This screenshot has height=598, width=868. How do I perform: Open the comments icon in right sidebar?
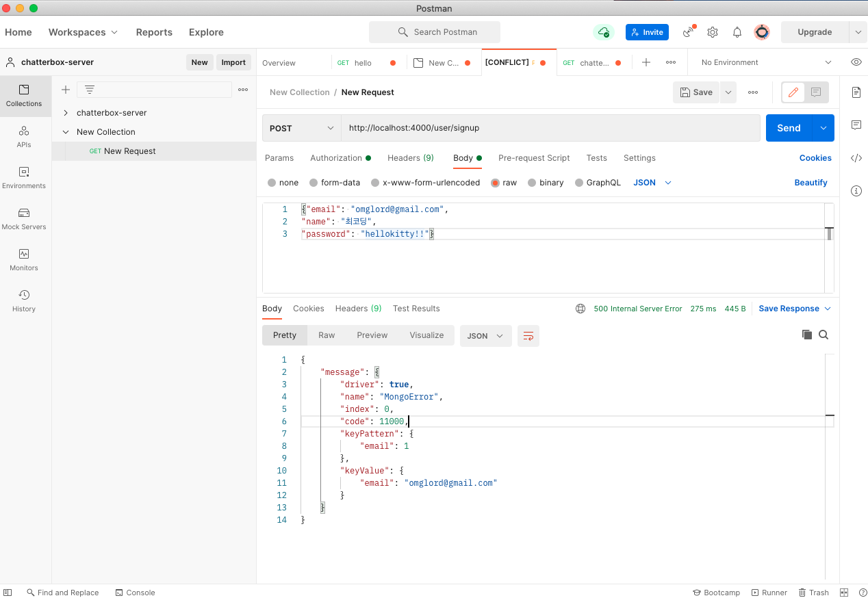pos(856,125)
